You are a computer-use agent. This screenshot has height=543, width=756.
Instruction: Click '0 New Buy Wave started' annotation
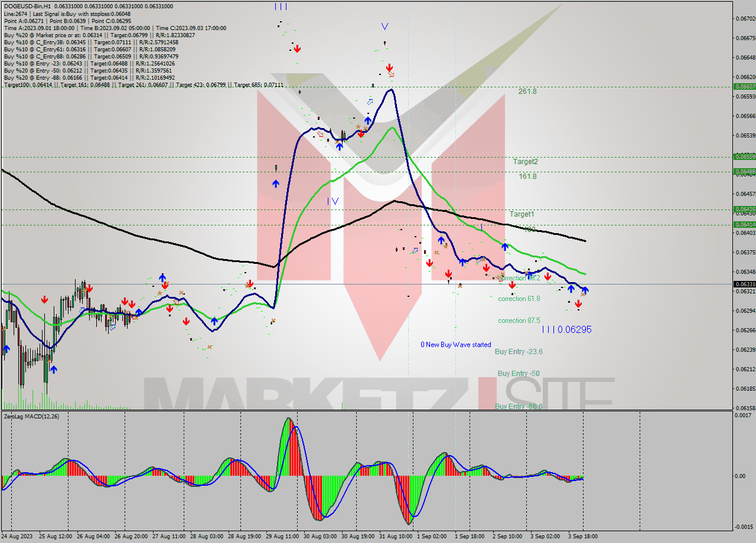(x=455, y=345)
